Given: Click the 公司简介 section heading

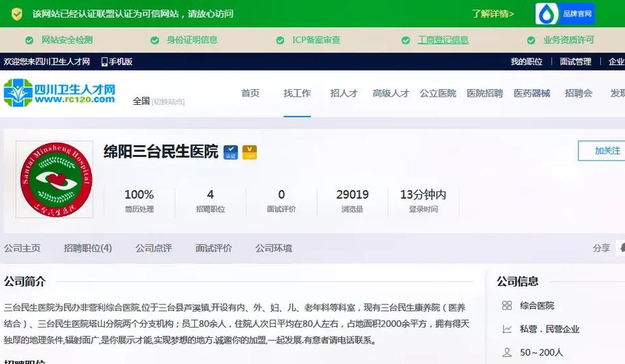Looking at the screenshot, I should tap(25, 282).
